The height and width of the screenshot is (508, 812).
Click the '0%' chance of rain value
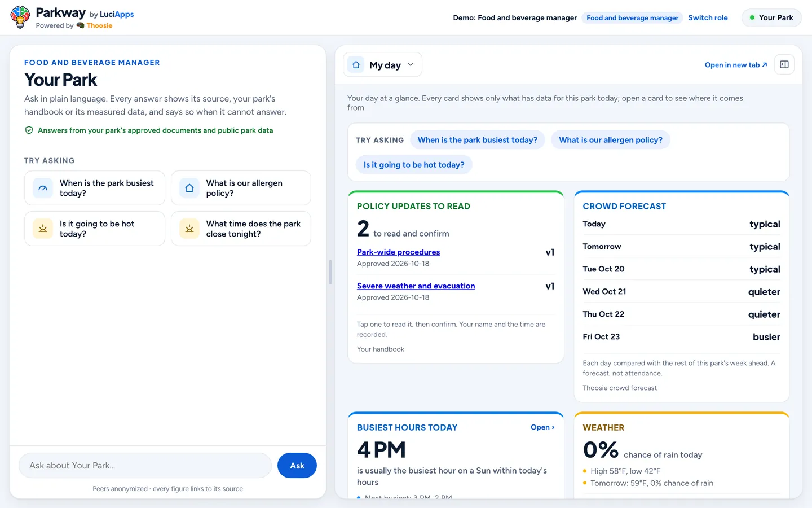(601, 450)
